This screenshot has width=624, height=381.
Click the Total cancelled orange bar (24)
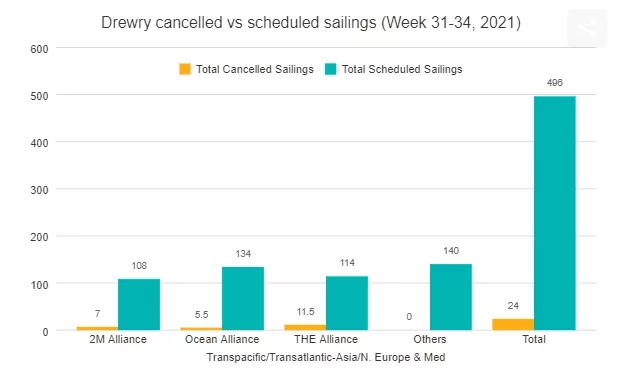513,324
